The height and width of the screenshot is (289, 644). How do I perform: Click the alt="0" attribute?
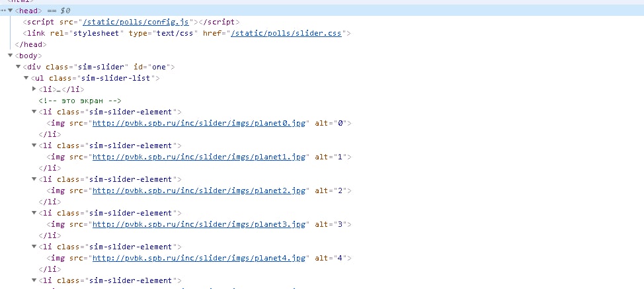(x=331, y=123)
